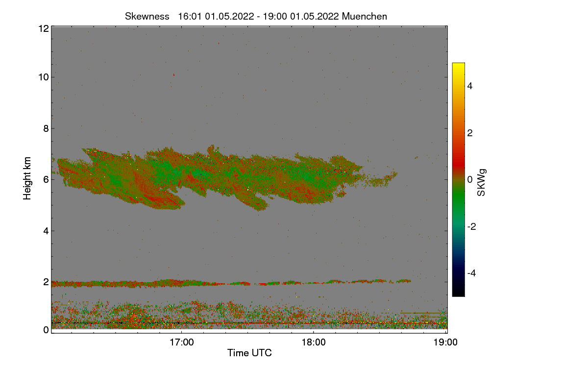Click the 'SKWg' colorbar label
The image size is (588, 392).
pyautogui.click(x=482, y=182)
